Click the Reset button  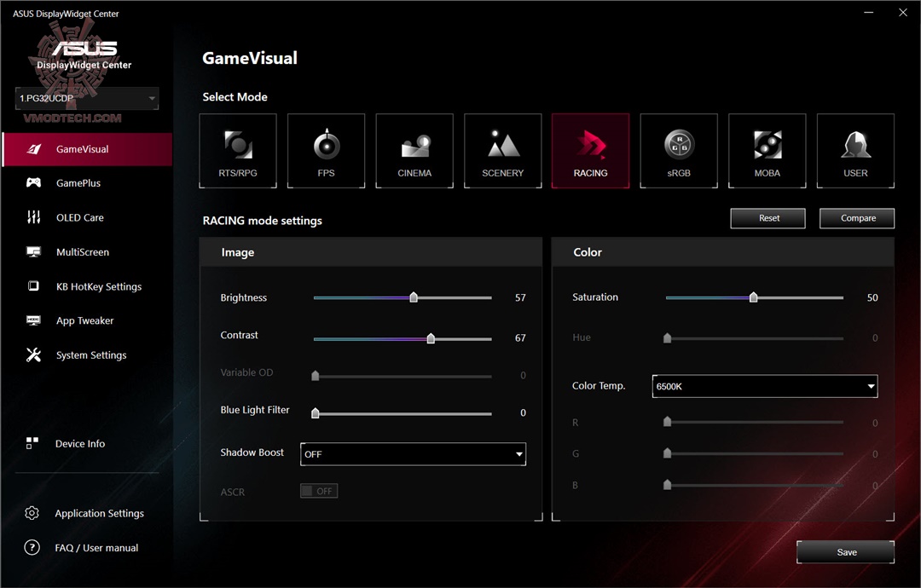768,218
